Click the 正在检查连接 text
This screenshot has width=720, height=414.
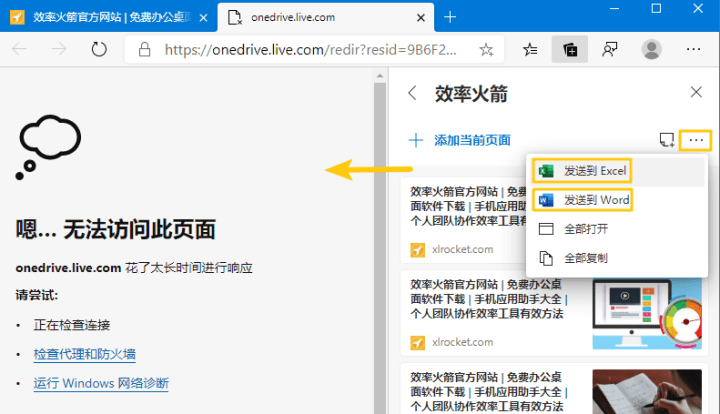click(72, 325)
